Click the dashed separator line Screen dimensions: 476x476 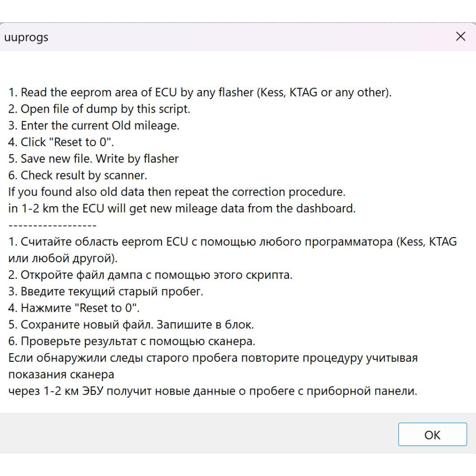click(52, 225)
